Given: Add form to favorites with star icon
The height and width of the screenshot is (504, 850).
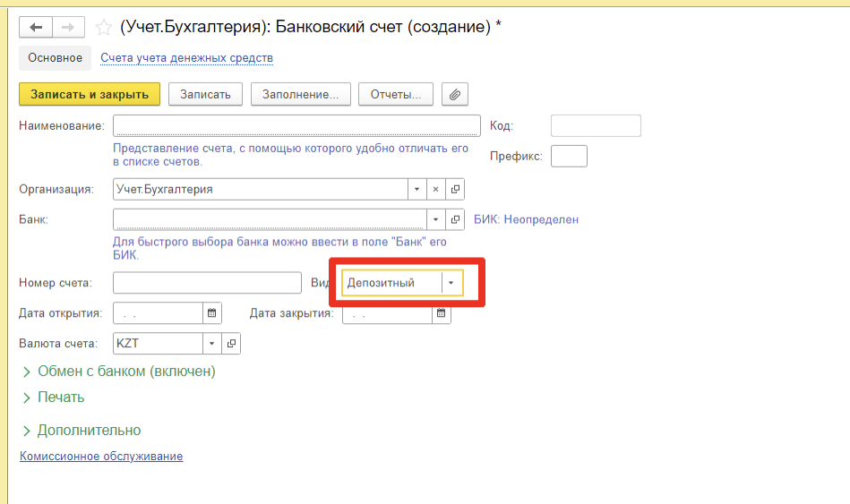Looking at the screenshot, I should 104,28.
